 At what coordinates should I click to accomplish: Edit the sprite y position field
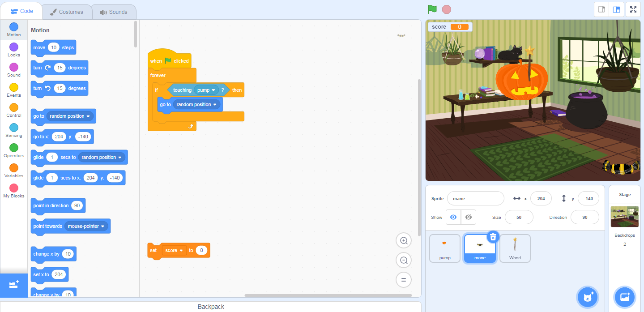(589, 198)
